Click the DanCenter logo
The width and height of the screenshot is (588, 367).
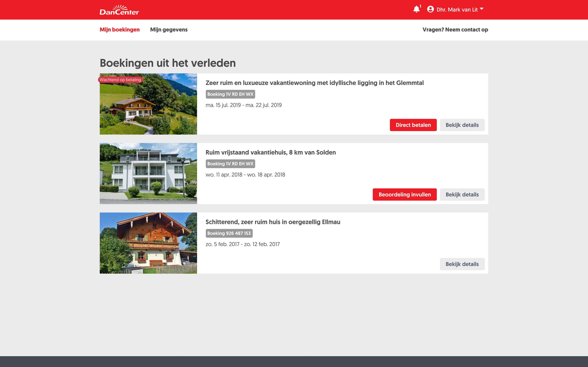pos(119,10)
